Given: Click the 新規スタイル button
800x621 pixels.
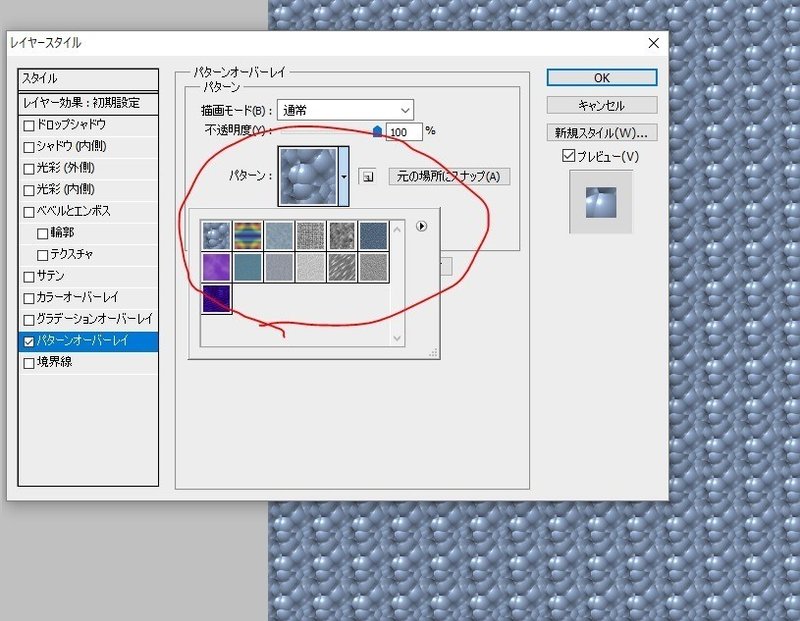Looking at the screenshot, I should 600,132.
